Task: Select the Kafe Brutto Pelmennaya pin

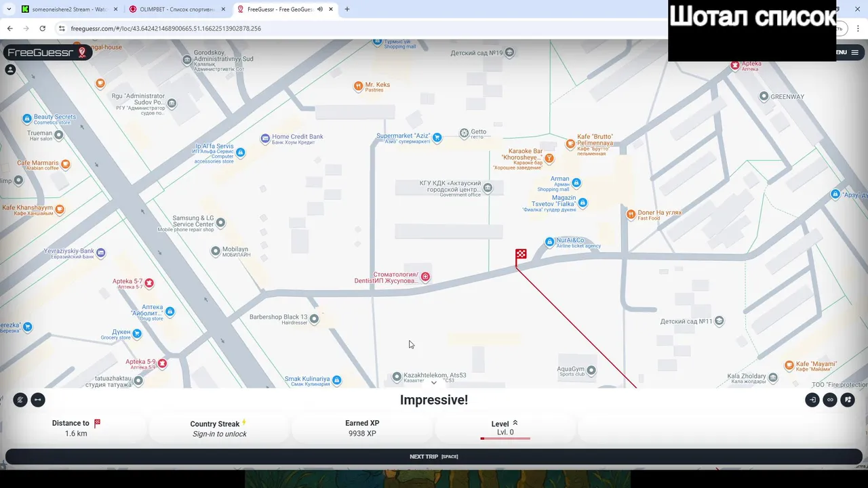Action: click(570, 144)
